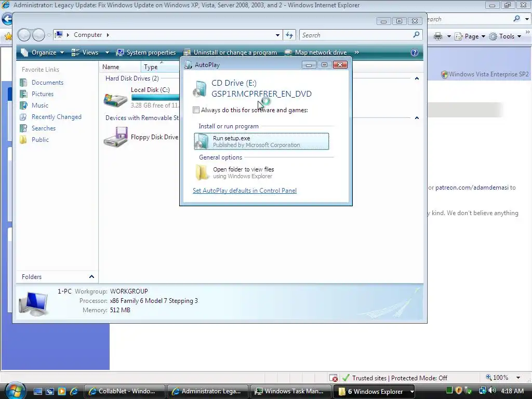Open the recent pages dropdown arrow
The height and width of the screenshot is (399, 532).
(49, 35)
